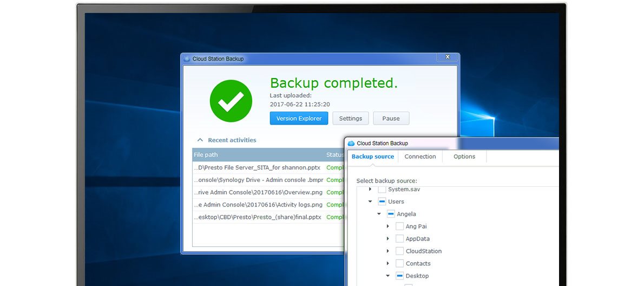Select the Activity logs.png activity row

pyautogui.click(x=268, y=205)
